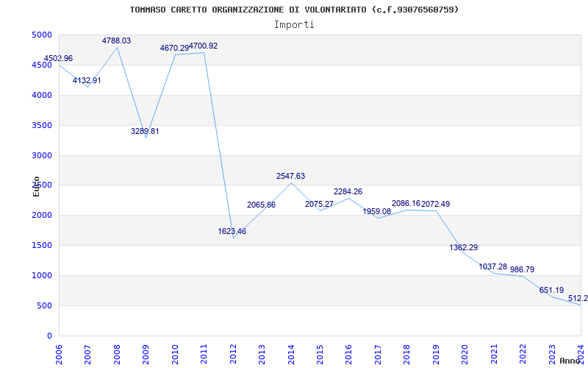Click the 2019 year label
The height and width of the screenshot is (368, 588).
(436, 355)
